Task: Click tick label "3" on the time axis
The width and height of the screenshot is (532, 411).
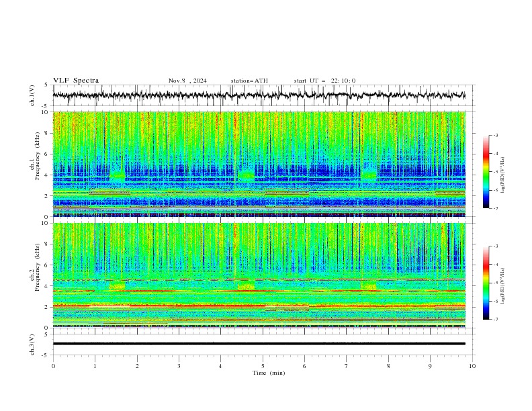Action: coord(179,366)
